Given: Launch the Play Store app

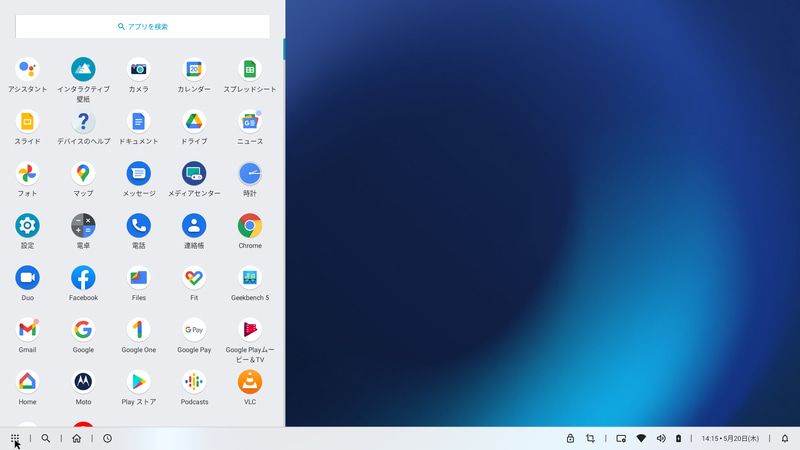Looking at the screenshot, I should point(138,382).
